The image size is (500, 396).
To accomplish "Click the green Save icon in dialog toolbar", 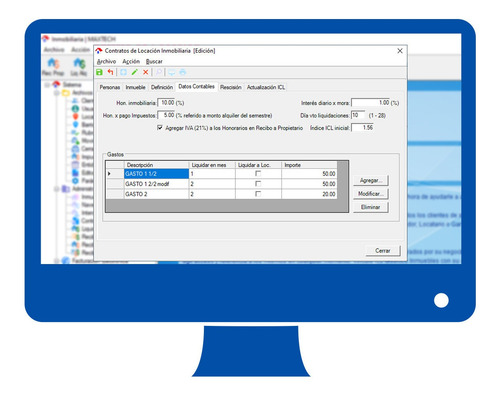I will [99, 72].
